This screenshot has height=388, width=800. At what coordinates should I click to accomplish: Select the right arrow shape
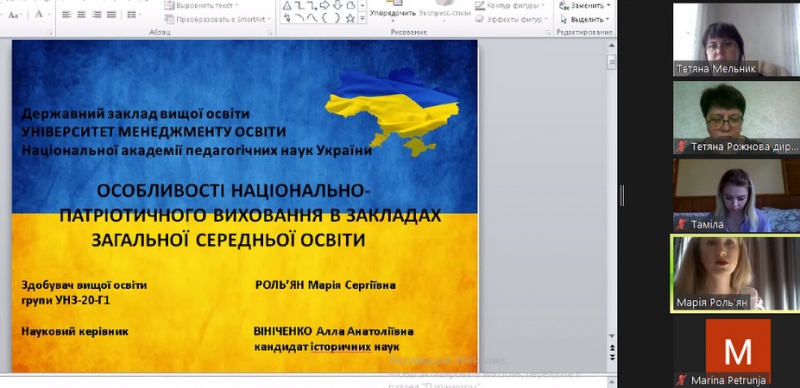324,6
